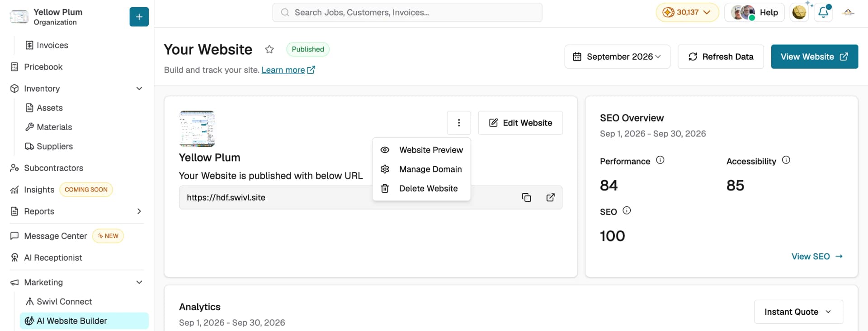Click View Website button
Viewport: 868px width, 331px height.
814,56
